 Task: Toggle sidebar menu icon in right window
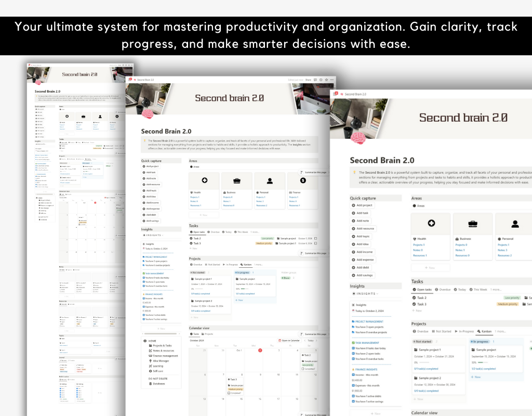(x=335, y=94)
